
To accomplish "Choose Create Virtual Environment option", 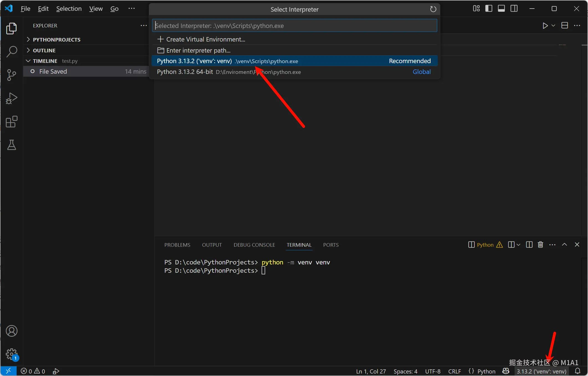I will coord(205,39).
